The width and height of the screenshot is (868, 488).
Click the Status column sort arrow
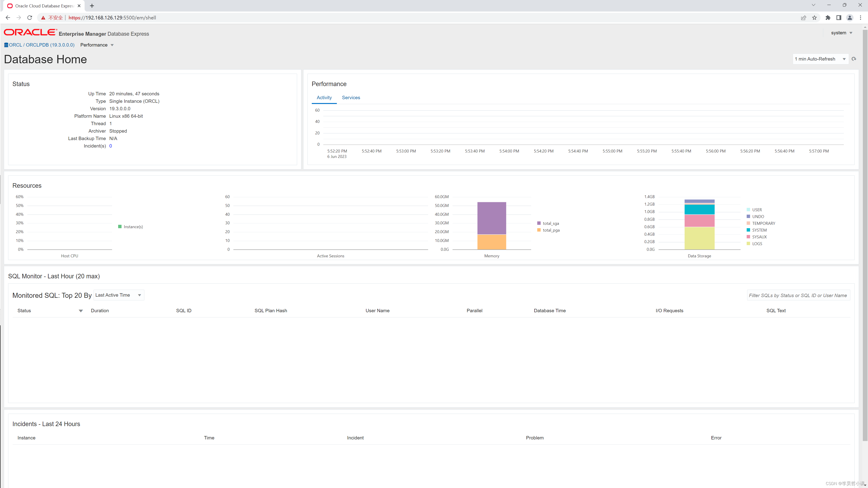pos(81,311)
